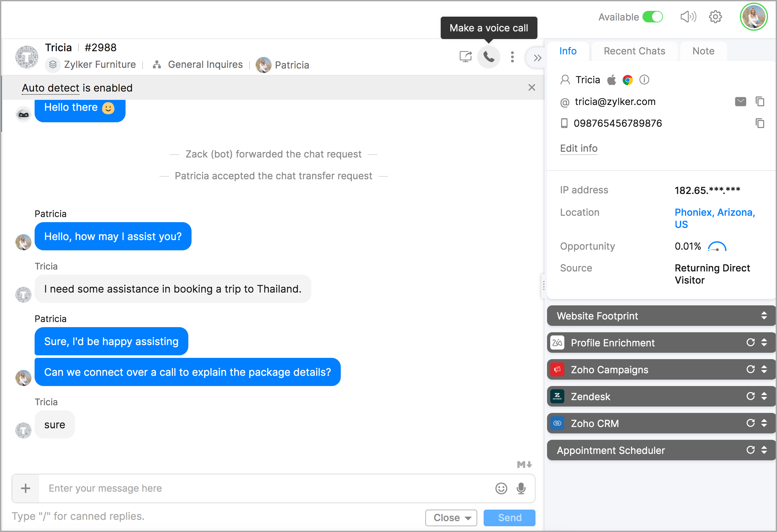Expand the Website Footprint section
777x532 pixels.
764,316
